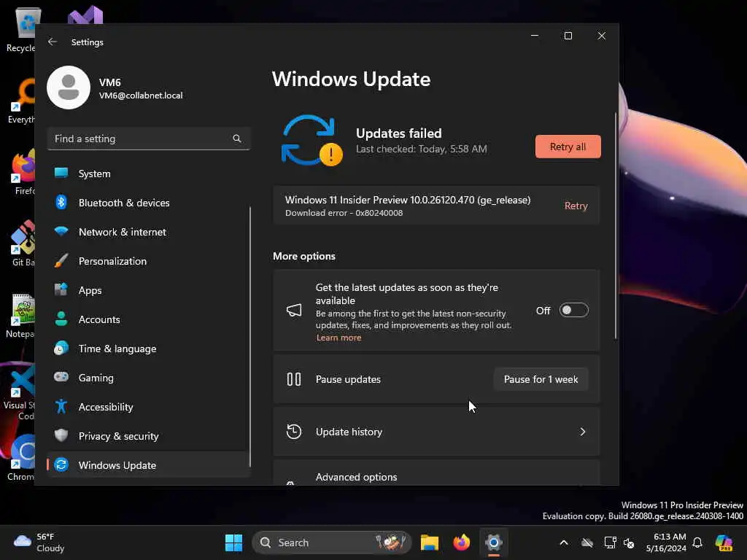Viewport: 747px width, 560px height.
Task: Expand Update history chevron
Action: pyautogui.click(x=582, y=432)
